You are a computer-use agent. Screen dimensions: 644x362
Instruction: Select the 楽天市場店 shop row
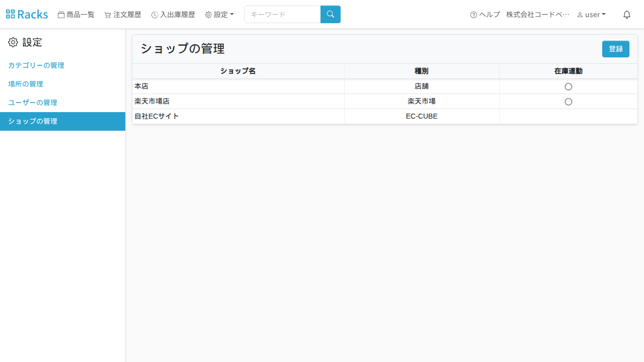385,102
